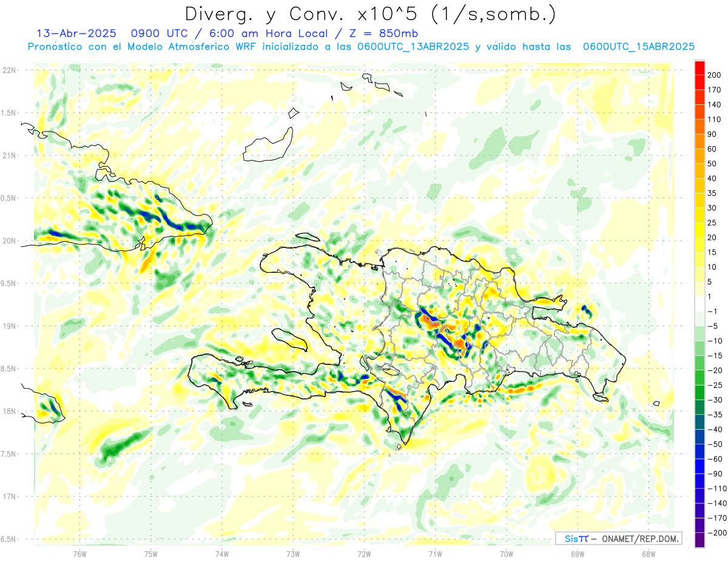The height and width of the screenshot is (562, 728).
Task: Click the latitude label '1.5N'
Action: 9,113
